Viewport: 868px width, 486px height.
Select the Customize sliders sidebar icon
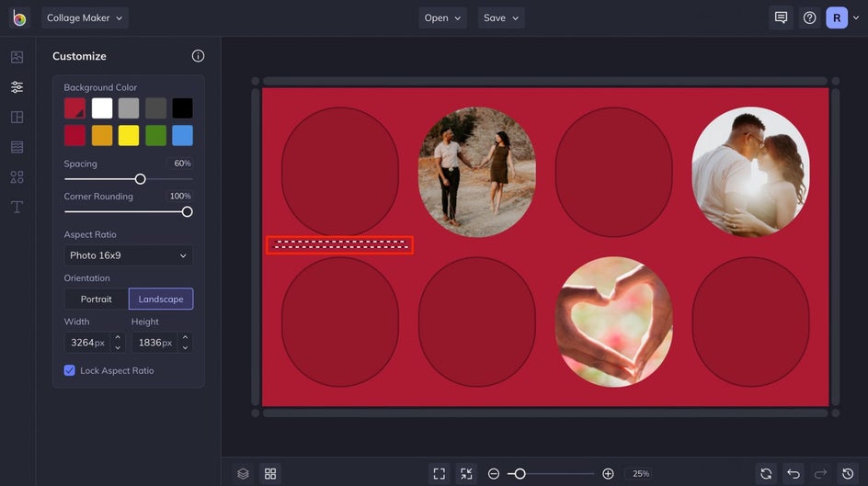[17, 86]
